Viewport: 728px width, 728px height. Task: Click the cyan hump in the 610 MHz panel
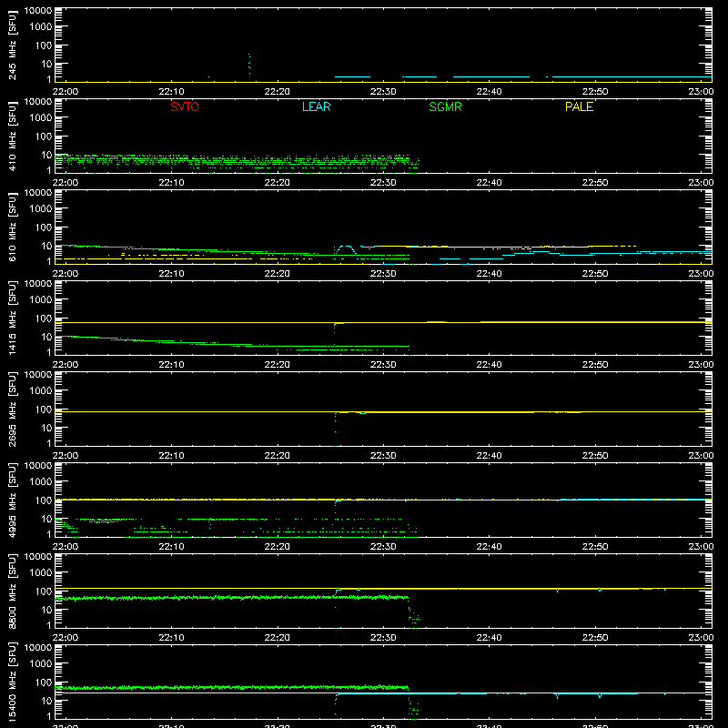click(x=346, y=248)
